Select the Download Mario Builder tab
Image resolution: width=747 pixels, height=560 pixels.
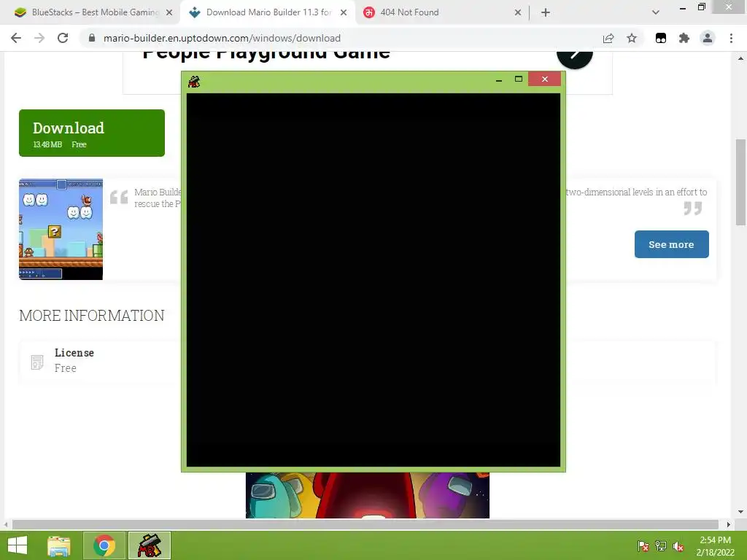click(268, 12)
